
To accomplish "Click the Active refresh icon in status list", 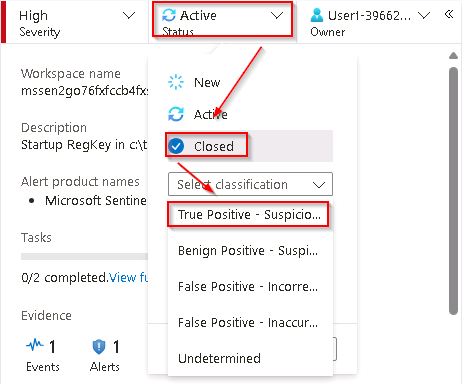I will pyautogui.click(x=176, y=114).
